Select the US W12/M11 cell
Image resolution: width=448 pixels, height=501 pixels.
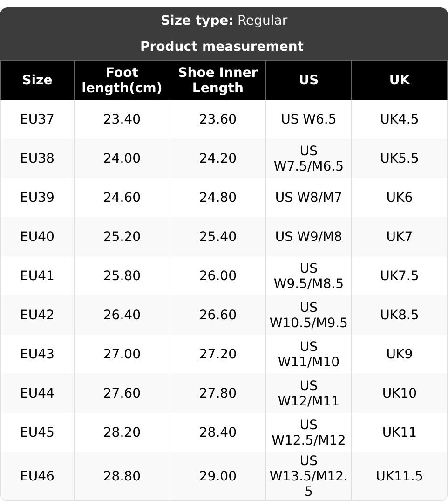click(309, 393)
